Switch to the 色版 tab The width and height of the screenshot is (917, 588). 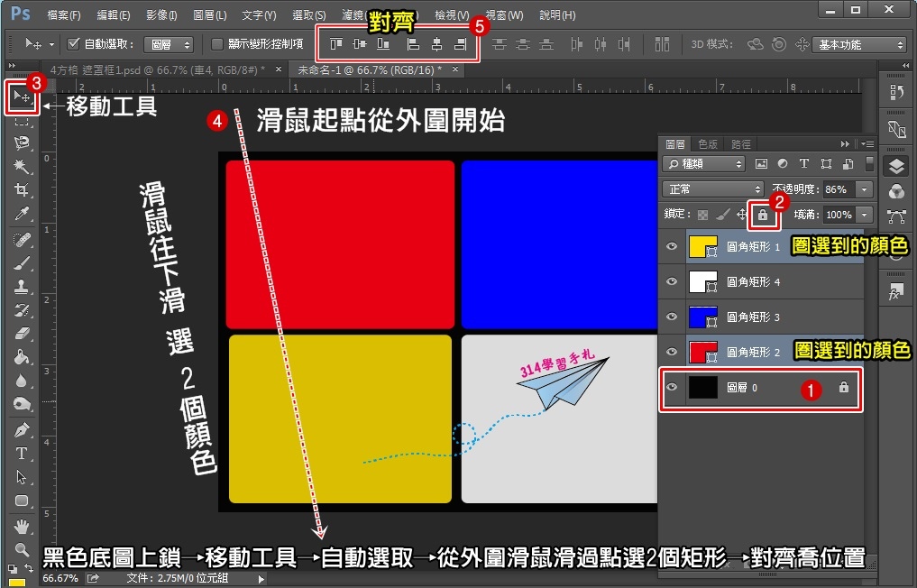708,143
